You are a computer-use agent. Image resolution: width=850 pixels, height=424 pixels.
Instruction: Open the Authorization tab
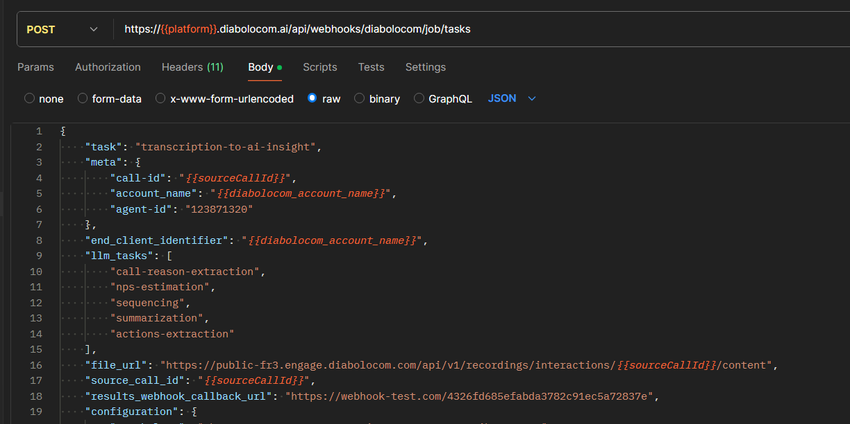pos(108,67)
